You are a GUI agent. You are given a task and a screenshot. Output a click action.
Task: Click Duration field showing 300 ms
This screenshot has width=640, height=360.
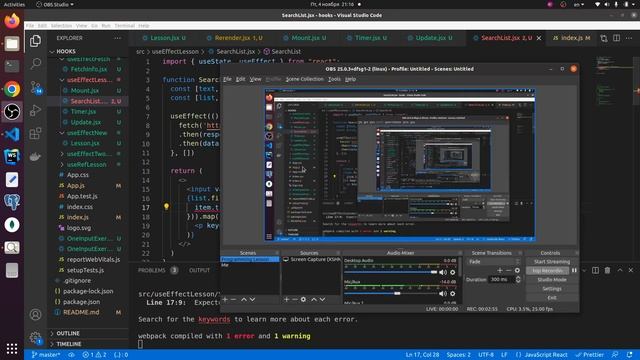tap(501, 280)
